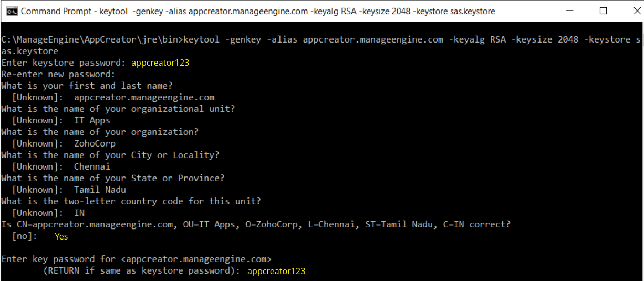Image resolution: width=644 pixels, height=281 pixels.
Task: Click the State or Province question line
Action: (x=113, y=178)
